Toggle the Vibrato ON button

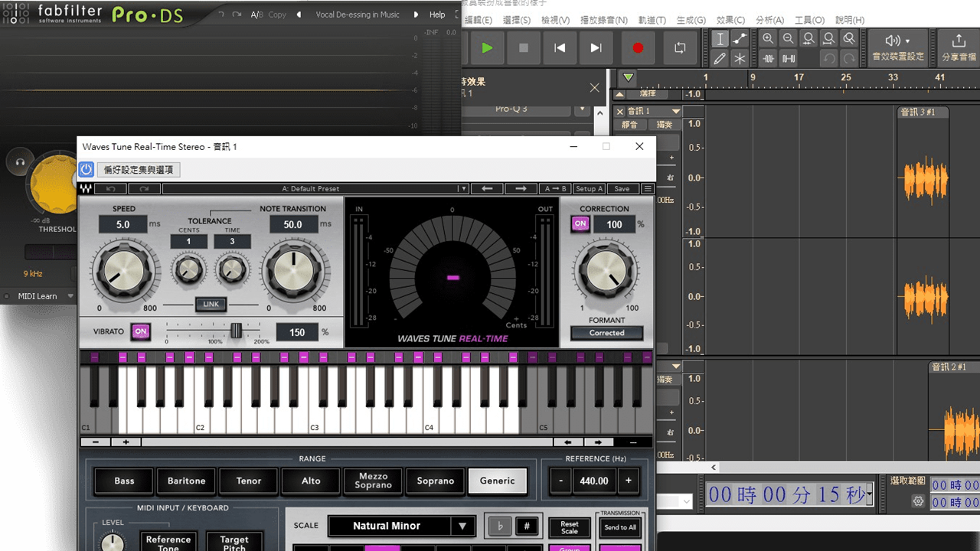tap(141, 331)
